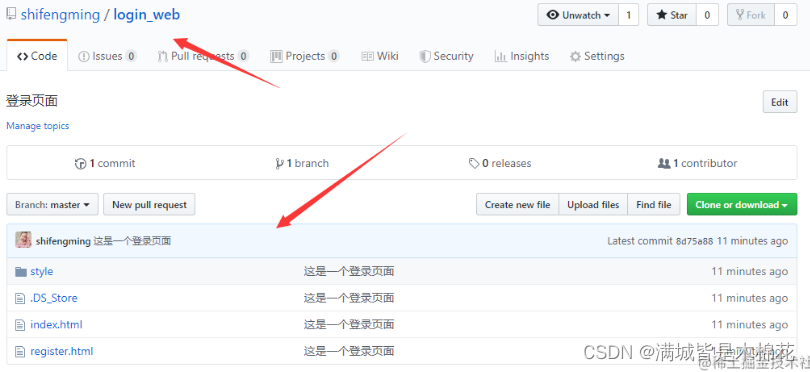Click the .DS_Store file icon
810x372 pixels.
pos(20,298)
